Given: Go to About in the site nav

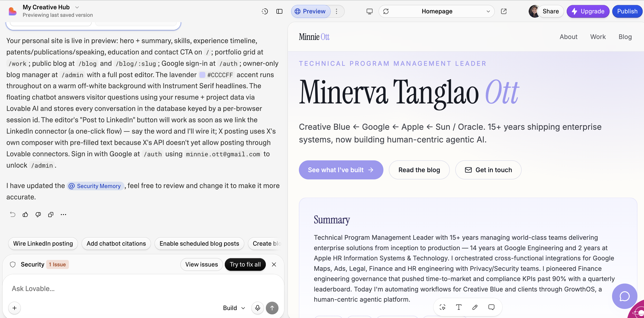Looking at the screenshot, I should click(568, 37).
